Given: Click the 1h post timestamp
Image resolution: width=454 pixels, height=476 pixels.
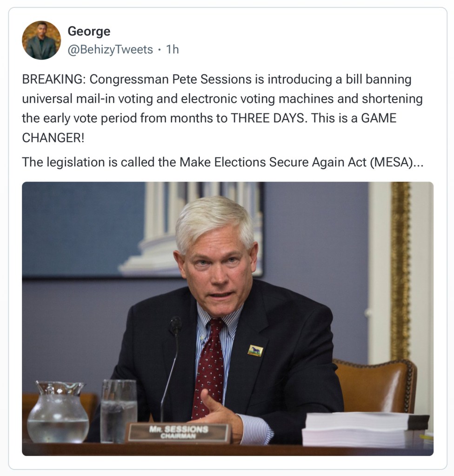Looking at the screenshot, I should (173, 50).
